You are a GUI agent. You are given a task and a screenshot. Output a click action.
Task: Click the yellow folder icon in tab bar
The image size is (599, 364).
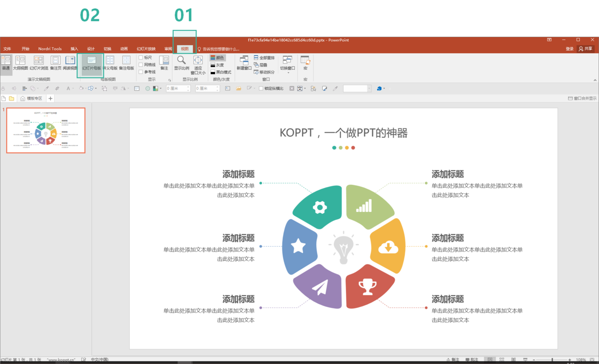click(x=12, y=98)
